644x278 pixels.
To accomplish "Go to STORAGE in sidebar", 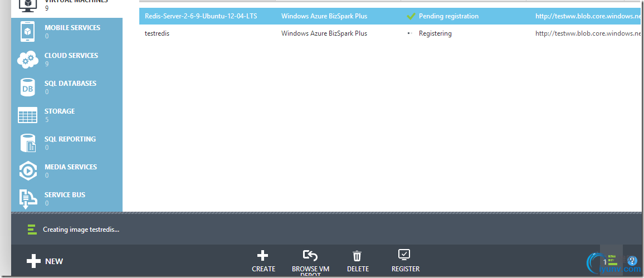I will coord(60,111).
